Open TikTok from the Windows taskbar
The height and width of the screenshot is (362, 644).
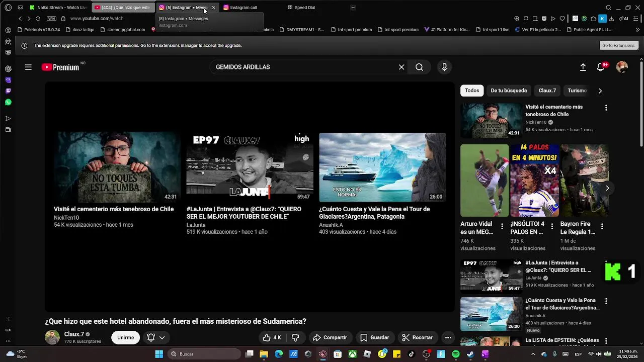point(412,354)
